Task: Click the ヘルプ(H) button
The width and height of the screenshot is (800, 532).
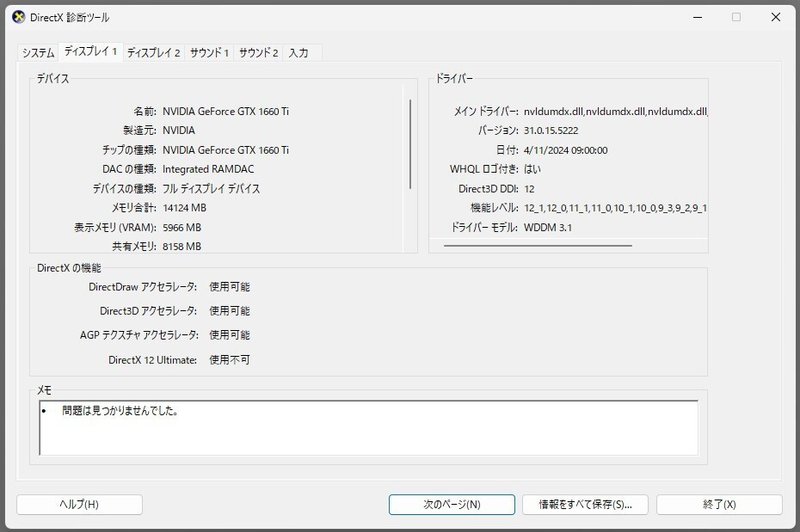Action: click(79, 504)
